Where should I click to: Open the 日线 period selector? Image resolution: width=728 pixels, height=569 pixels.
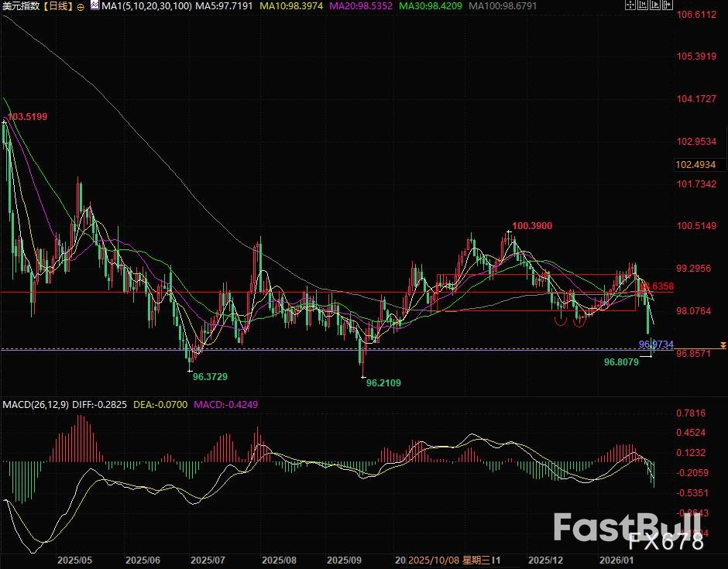[57, 6]
